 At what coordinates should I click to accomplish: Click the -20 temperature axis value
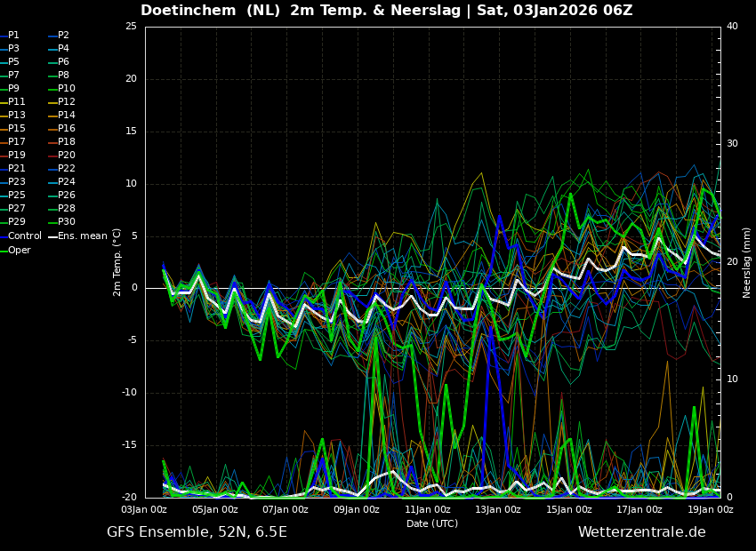pyautogui.click(x=130, y=498)
